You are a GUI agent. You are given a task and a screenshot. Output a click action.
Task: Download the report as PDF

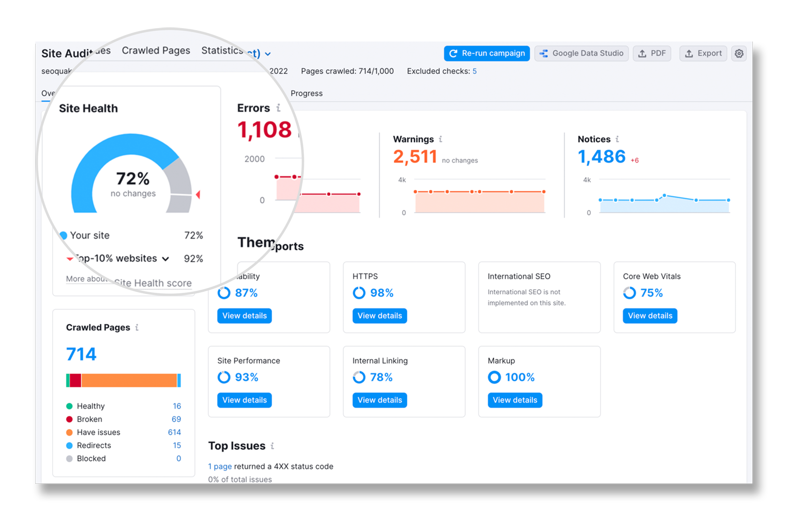[652, 53]
